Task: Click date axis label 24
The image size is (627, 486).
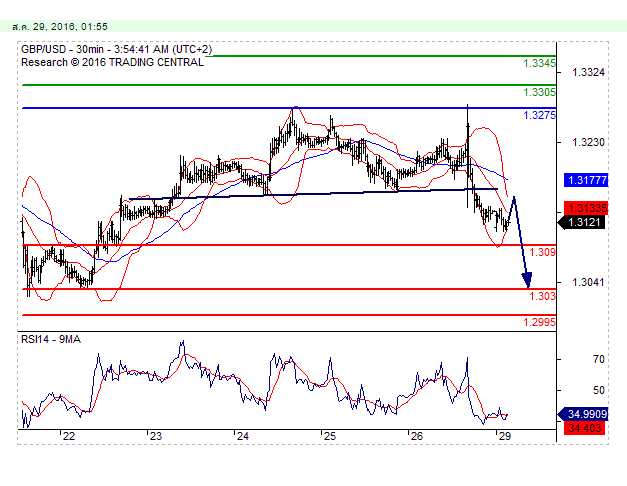Action: tap(243, 436)
